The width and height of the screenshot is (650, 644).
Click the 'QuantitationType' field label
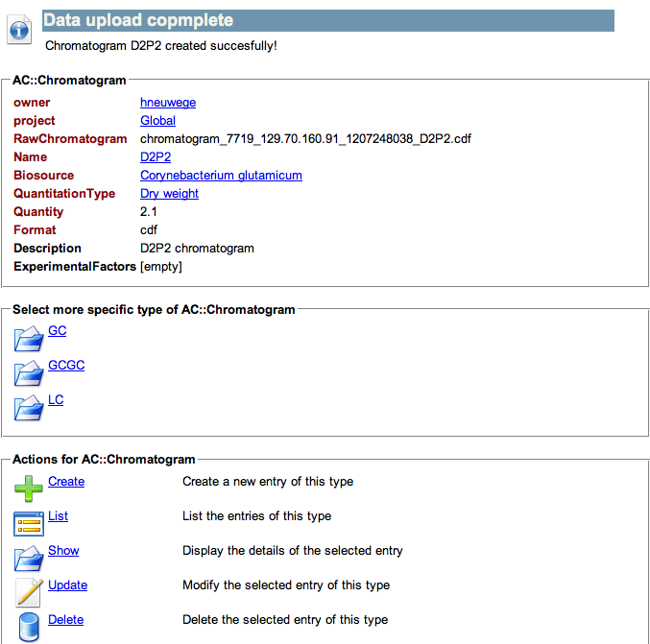[64, 194]
